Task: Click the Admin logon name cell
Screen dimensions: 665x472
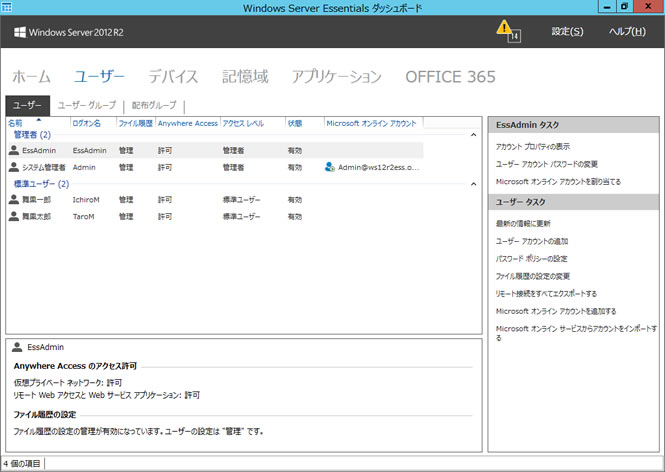Action: (x=84, y=168)
